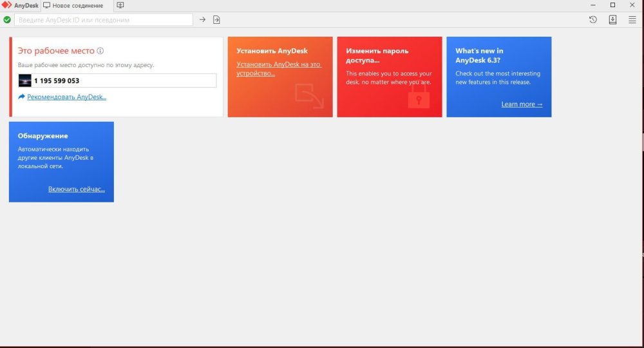Click the Learn more link
This screenshot has width=644, height=348.
tap(522, 104)
